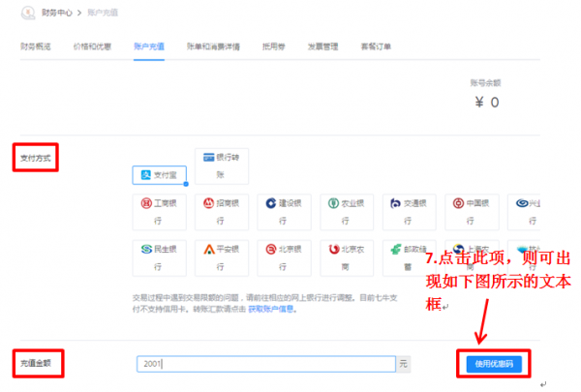Choose 农业银行 bank logo card

347,212
